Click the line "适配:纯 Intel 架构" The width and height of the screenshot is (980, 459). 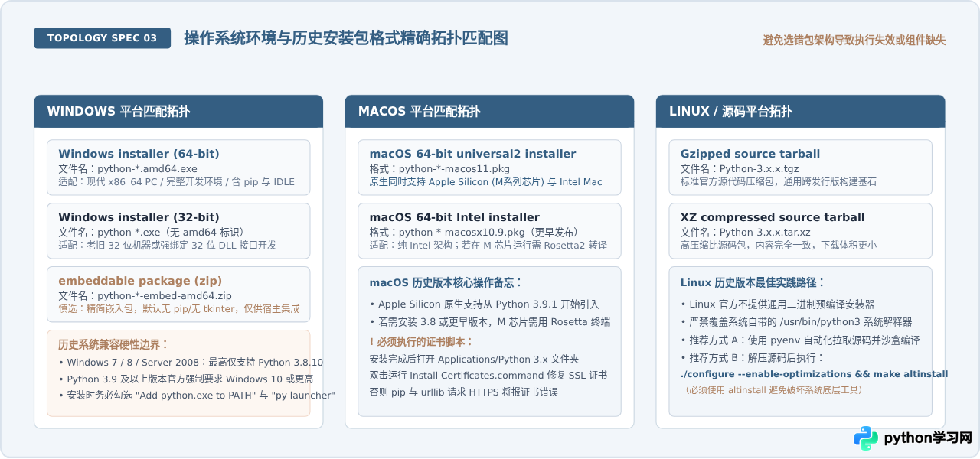click(x=488, y=246)
